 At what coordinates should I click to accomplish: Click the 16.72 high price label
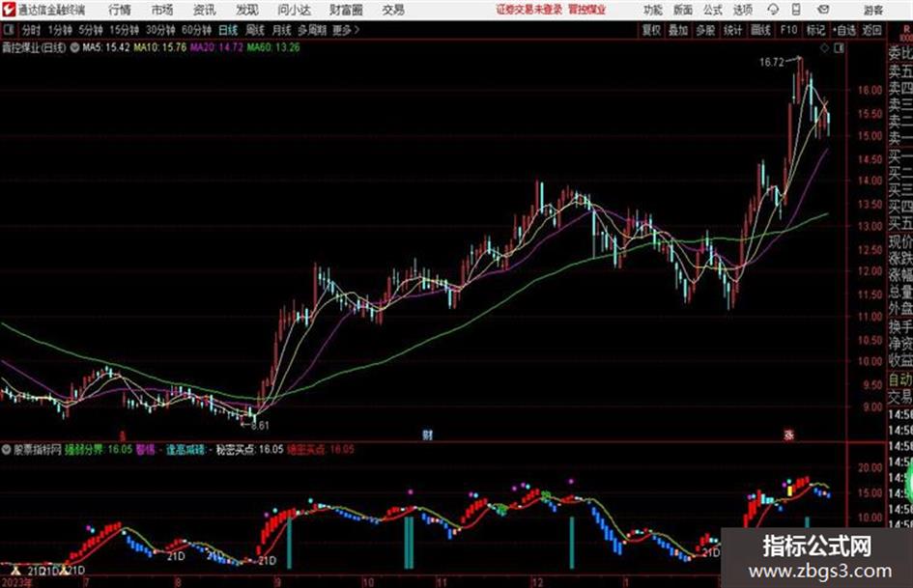(772, 63)
